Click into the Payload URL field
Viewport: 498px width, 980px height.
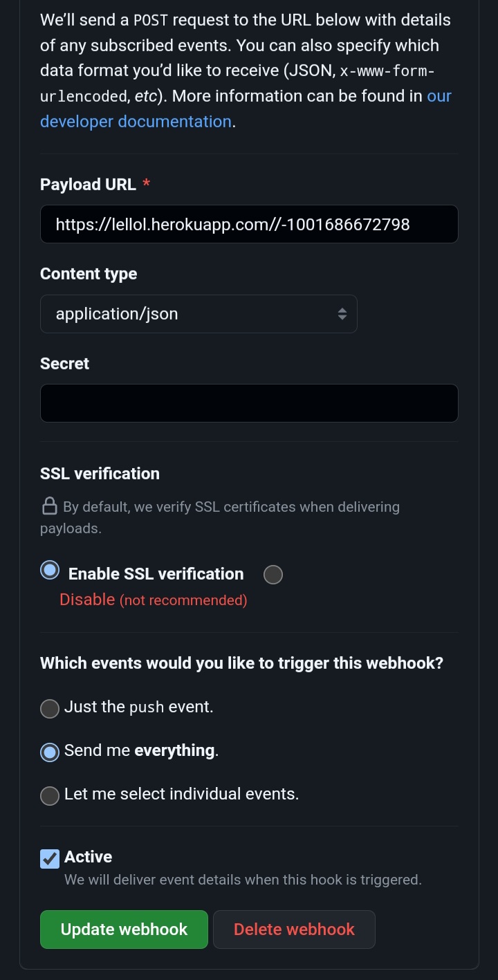249,224
